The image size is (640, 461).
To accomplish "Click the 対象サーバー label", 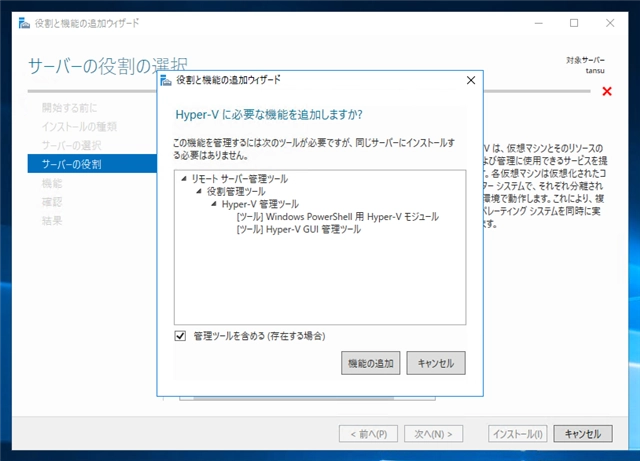I will coord(585,60).
